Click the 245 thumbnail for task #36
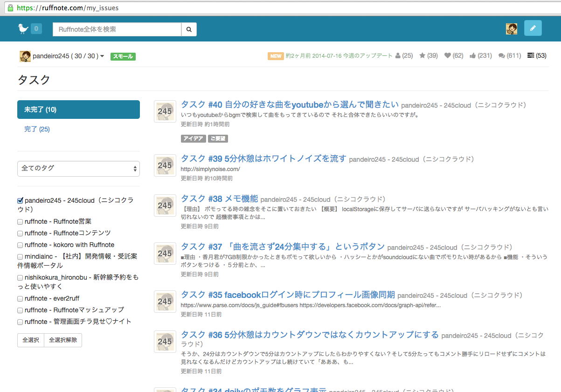Image resolution: width=561 pixels, height=392 pixels. pos(165,341)
